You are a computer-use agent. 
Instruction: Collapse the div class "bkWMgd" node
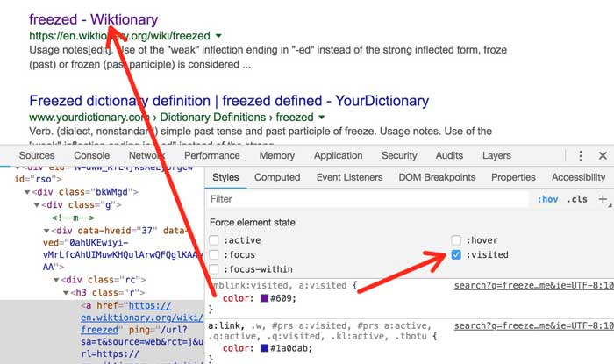click(x=27, y=192)
